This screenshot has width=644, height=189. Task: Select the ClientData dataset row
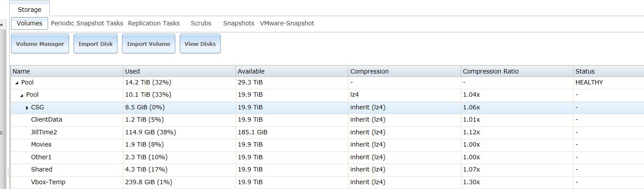pos(46,119)
